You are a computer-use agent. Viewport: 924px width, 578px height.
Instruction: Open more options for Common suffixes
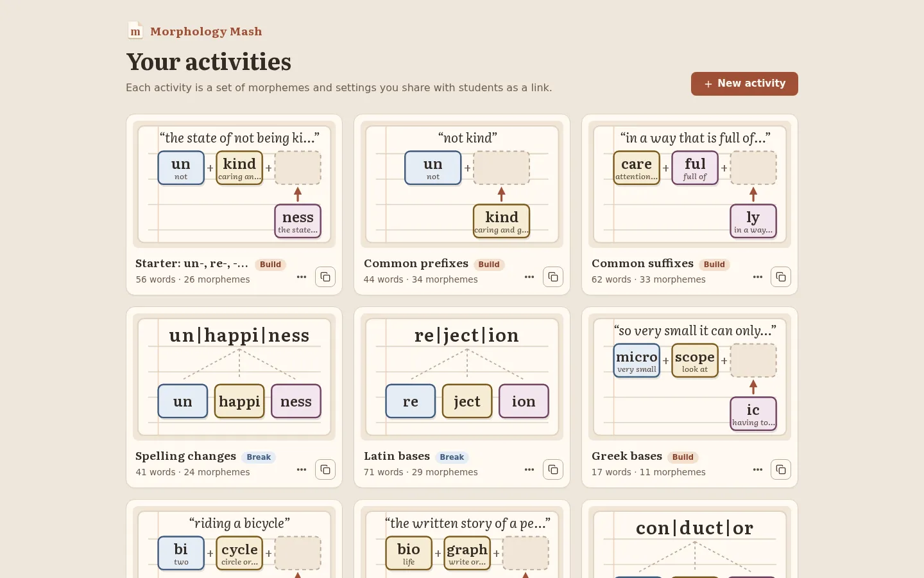758,277
